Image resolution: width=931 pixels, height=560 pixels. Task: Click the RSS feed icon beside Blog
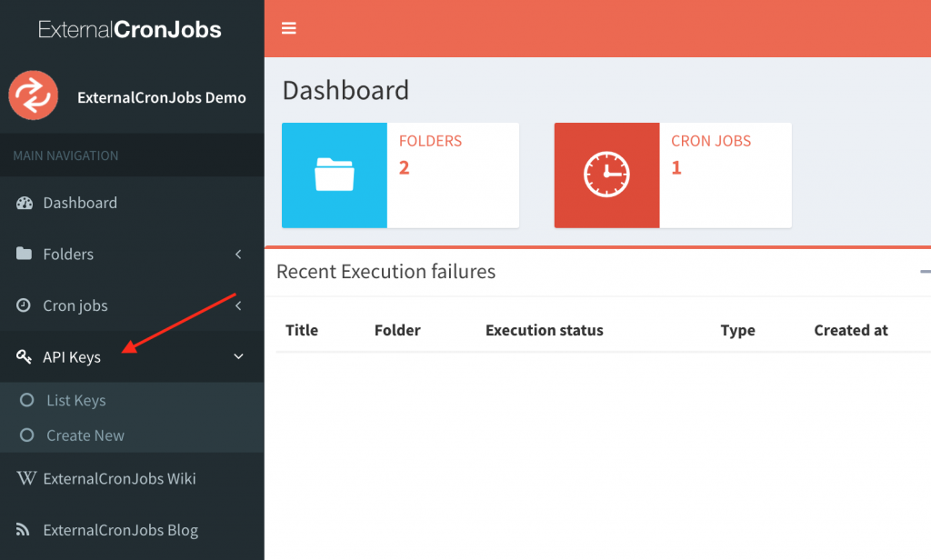[23, 529]
